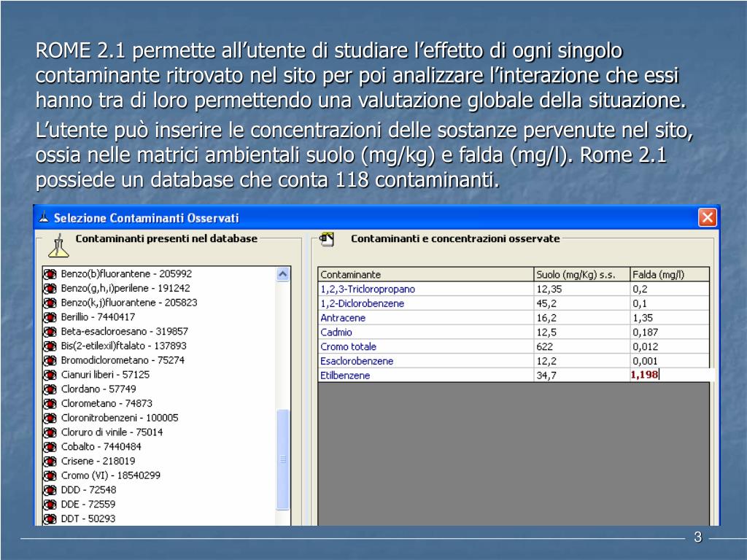Click the icon beside Clordano - 57749
This screenshot has width=747, height=560.
(50, 389)
